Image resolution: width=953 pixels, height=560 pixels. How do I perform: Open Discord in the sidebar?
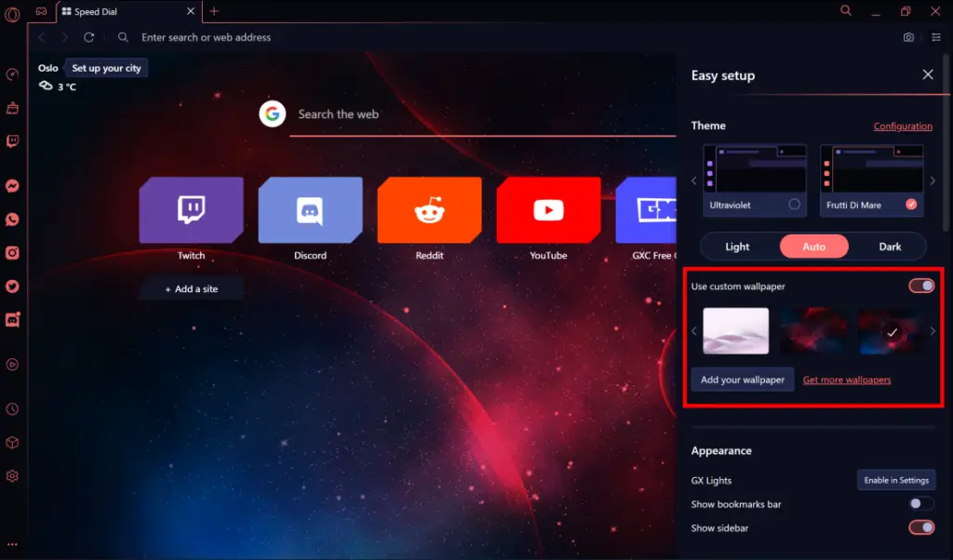tap(13, 319)
